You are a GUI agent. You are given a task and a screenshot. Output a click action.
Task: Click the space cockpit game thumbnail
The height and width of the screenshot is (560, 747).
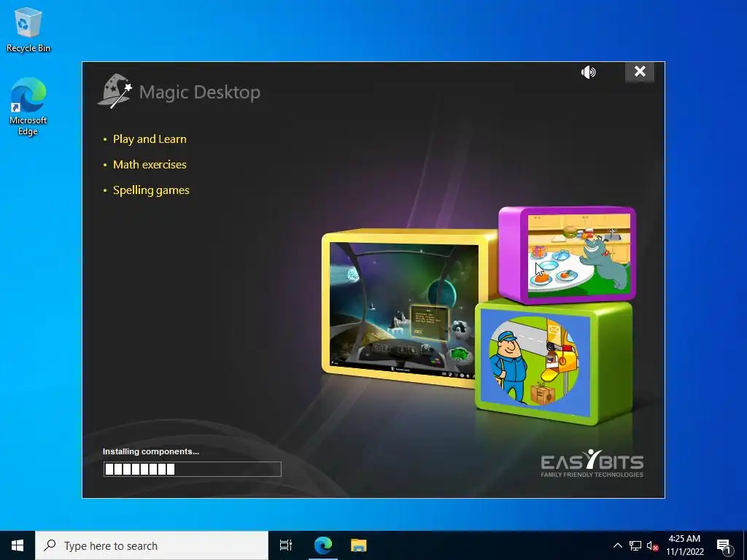tap(403, 311)
